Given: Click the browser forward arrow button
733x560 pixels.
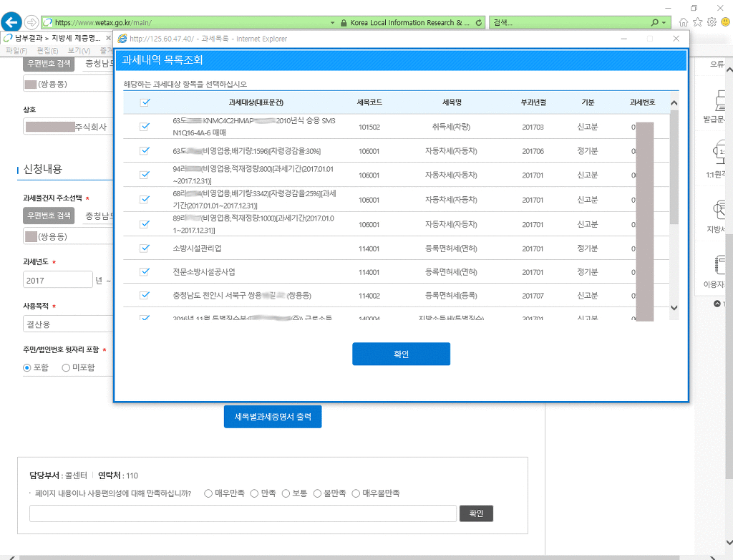Looking at the screenshot, I should tap(32, 22).
